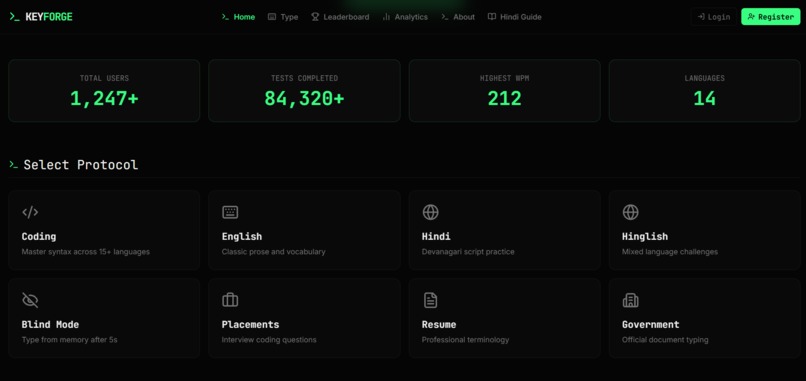
Task: Click 'Type from memory after 5s' description
Action: tap(69, 340)
